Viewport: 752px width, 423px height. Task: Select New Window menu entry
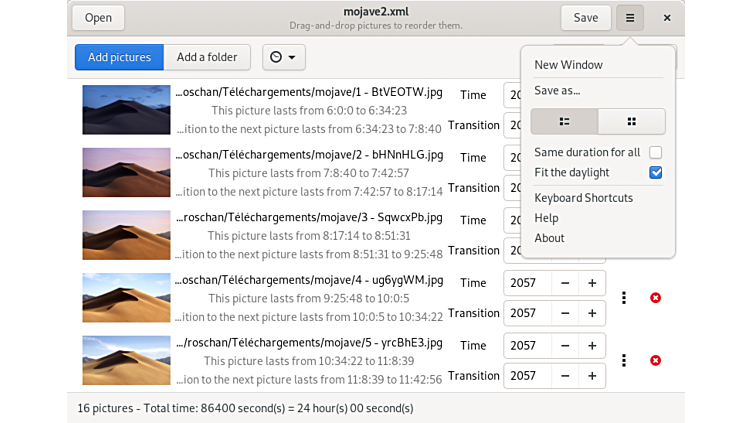pos(568,65)
